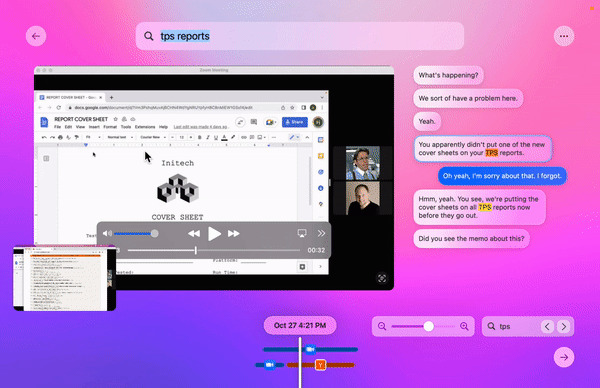The height and width of the screenshot is (388, 600).
Task: Select the 'REPORT COVER SHEET' browser tab
Action: coord(71,98)
